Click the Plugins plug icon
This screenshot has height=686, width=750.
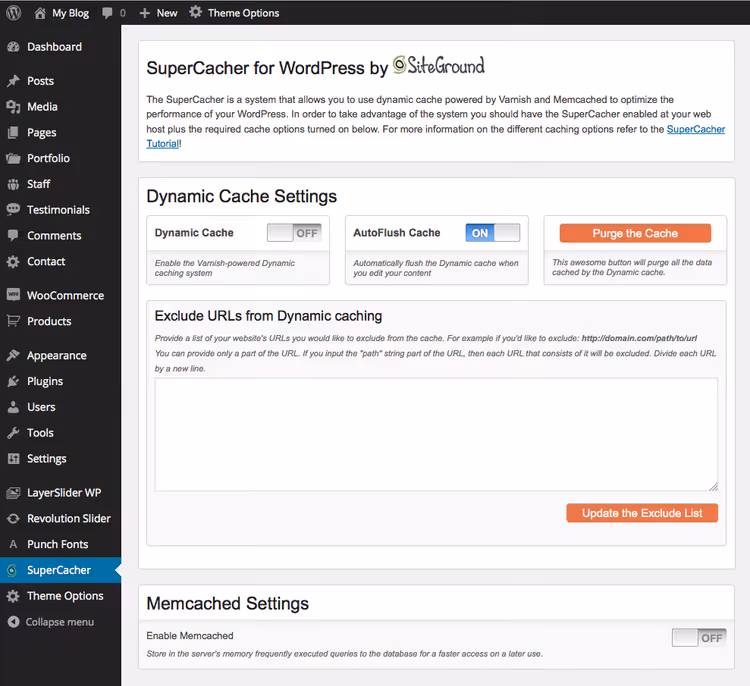click(13, 381)
